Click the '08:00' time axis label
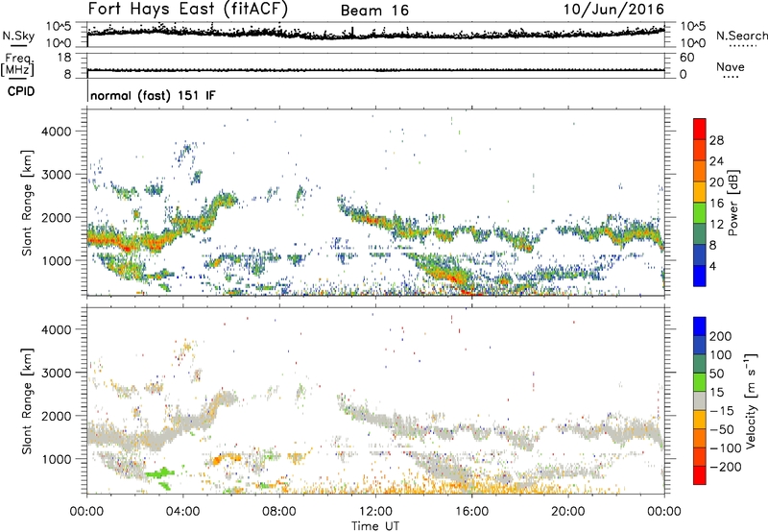 (279, 512)
